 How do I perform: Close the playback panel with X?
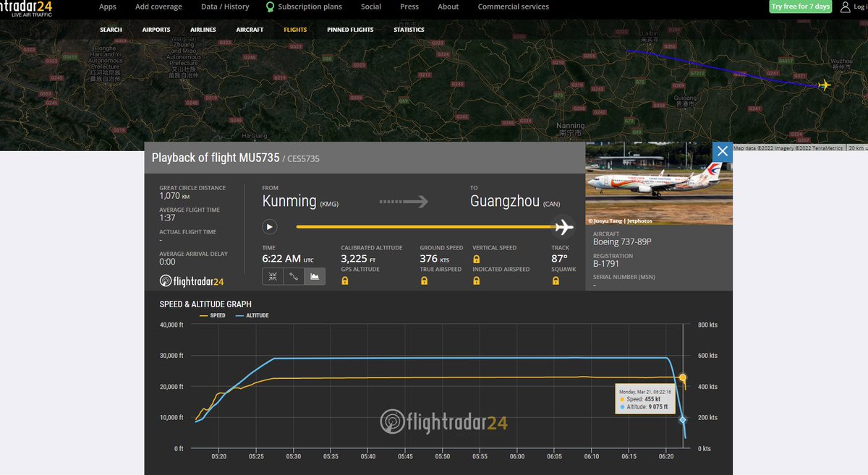[x=723, y=151]
